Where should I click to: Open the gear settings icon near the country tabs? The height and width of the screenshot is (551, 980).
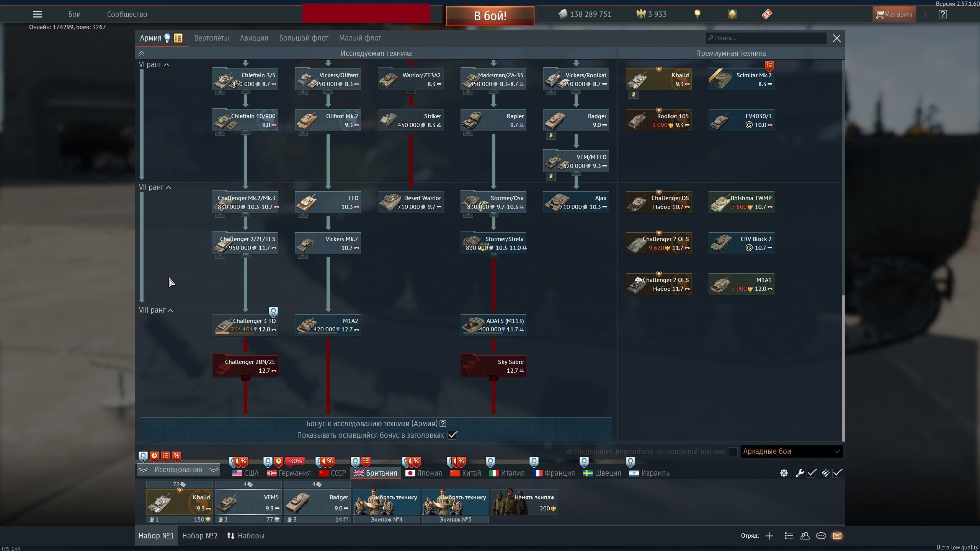click(x=784, y=473)
